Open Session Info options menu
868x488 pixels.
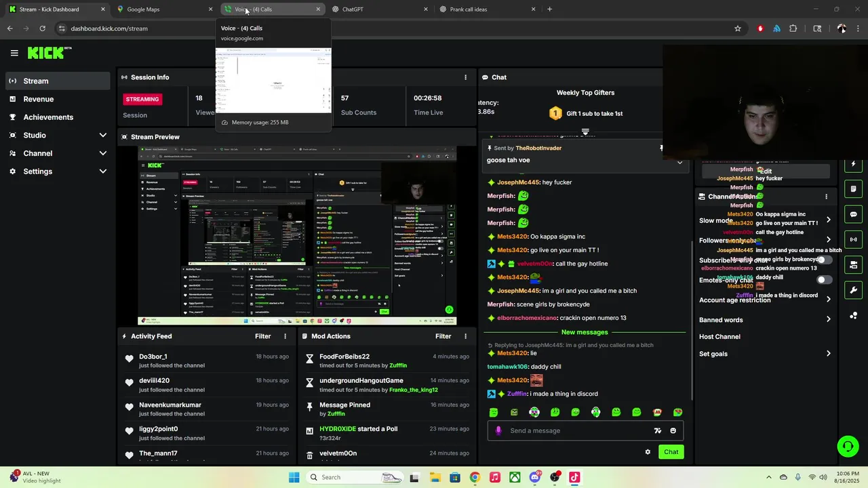click(465, 77)
